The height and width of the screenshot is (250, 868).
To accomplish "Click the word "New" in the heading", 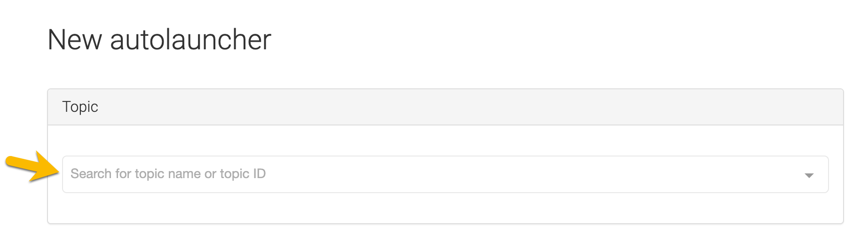I will point(74,39).
